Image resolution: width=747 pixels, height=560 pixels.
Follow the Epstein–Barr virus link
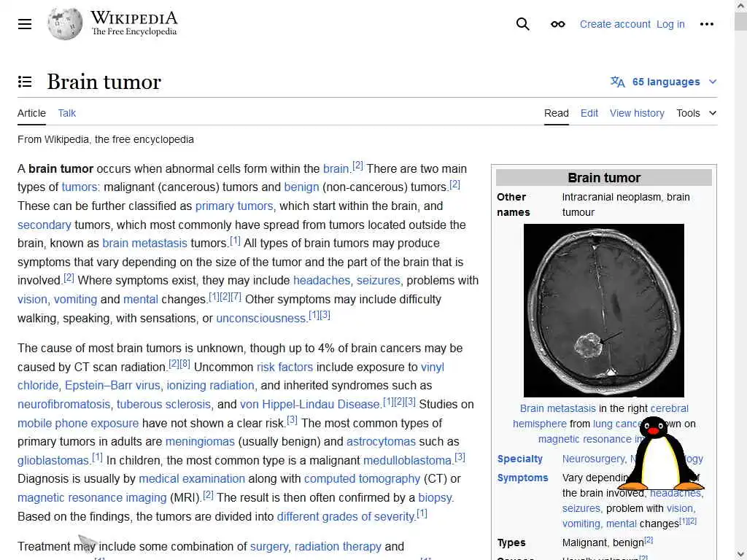pos(113,385)
